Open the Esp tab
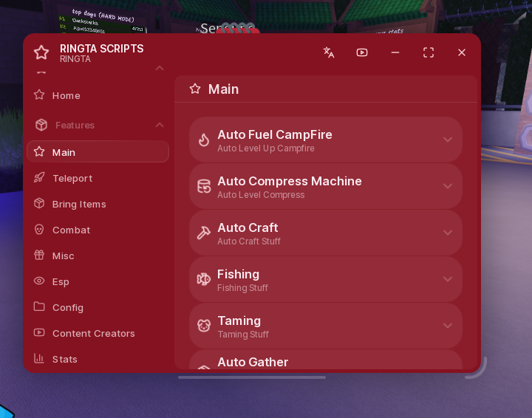Image resolution: width=532 pixels, height=418 pixels. point(98,281)
